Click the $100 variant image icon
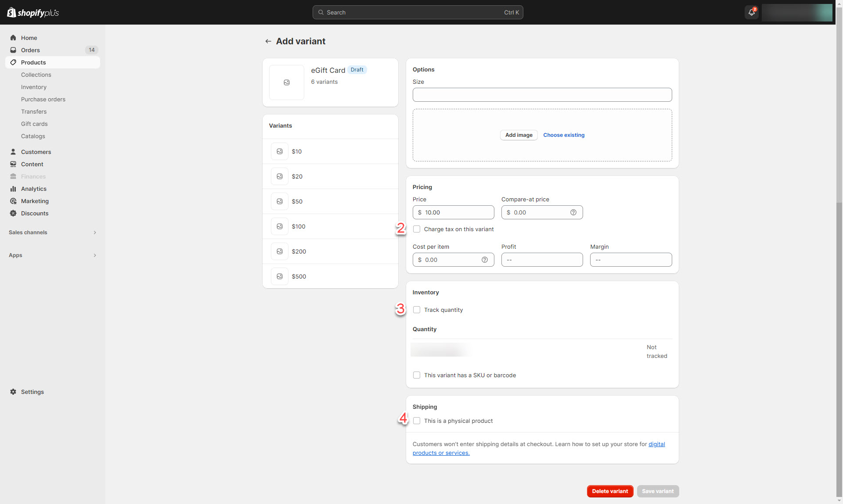The height and width of the screenshot is (504, 843). pyautogui.click(x=280, y=226)
